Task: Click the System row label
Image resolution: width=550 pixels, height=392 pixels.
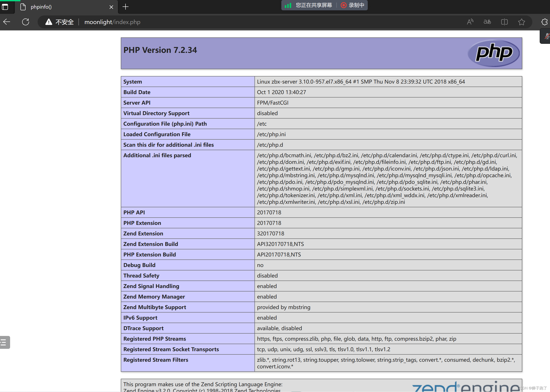Action: tap(133, 82)
